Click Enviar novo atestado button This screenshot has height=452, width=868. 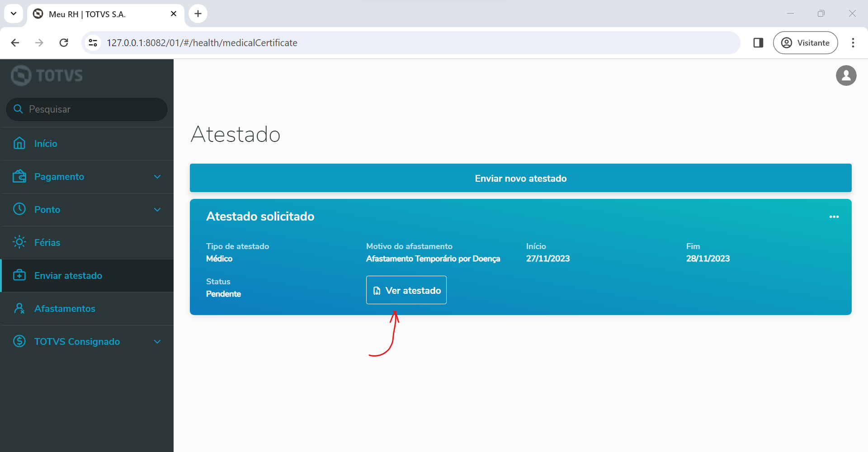click(520, 178)
